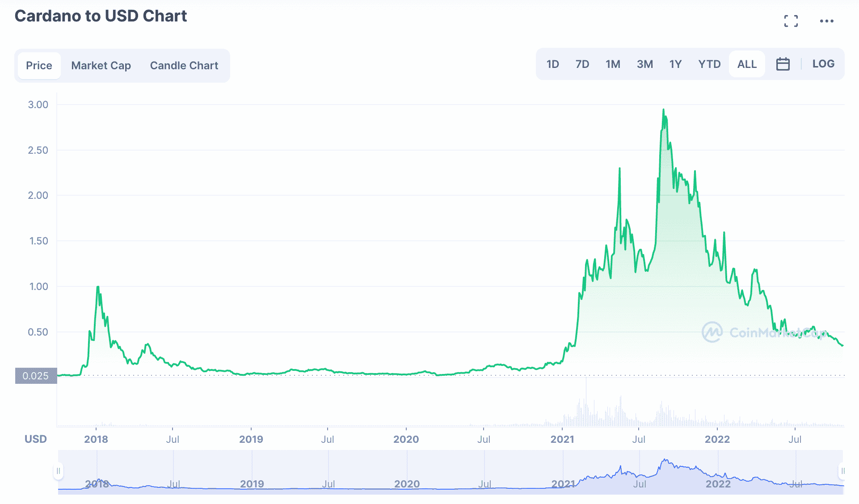Screen dimensions: 859x504
Task: Click the main chart's September 2021 price peak
Action: pos(663,110)
